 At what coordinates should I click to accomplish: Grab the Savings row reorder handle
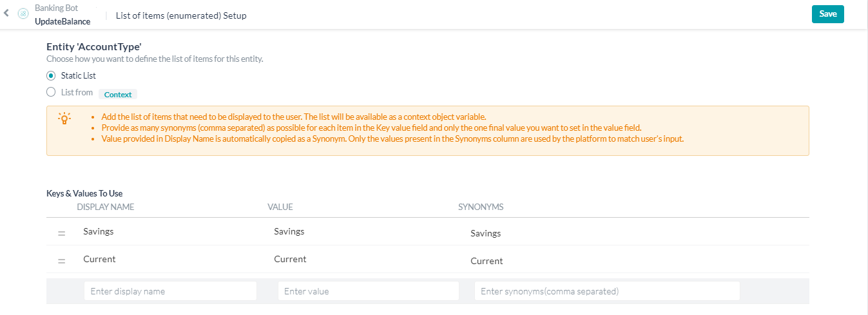tap(62, 234)
